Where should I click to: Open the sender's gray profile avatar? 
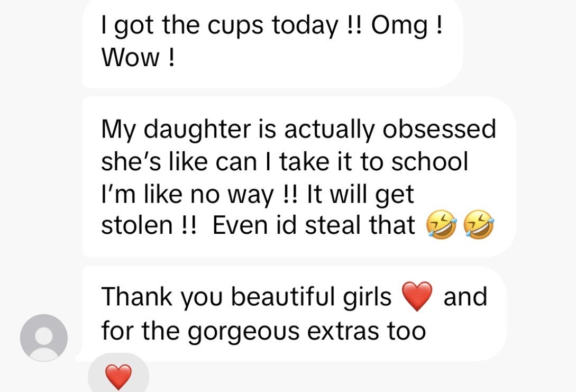44,338
